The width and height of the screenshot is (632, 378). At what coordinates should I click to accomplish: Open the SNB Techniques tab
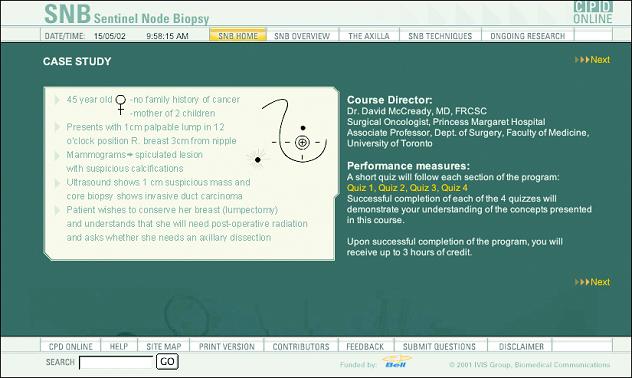click(x=440, y=36)
